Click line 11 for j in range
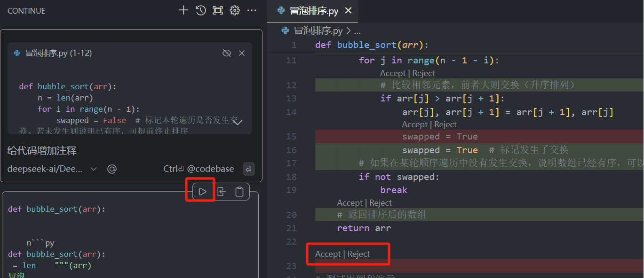The image size is (644, 278). click(429, 60)
